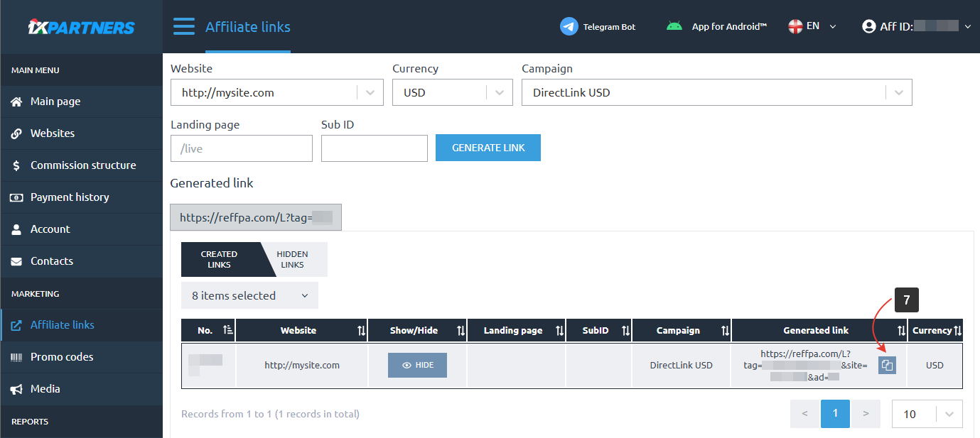Image resolution: width=980 pixels, height=438 pixels.
Task: Click the Landing page input field
Action: coord(241,148)
